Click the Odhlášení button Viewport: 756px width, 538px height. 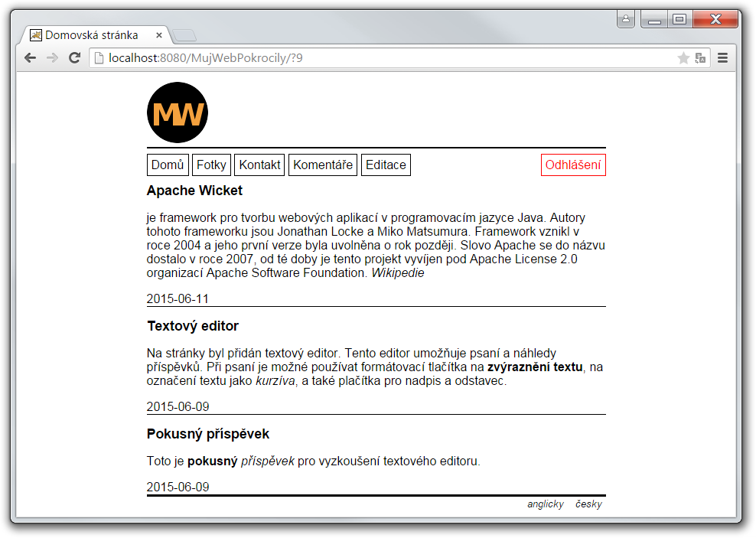tap(572, 164)
